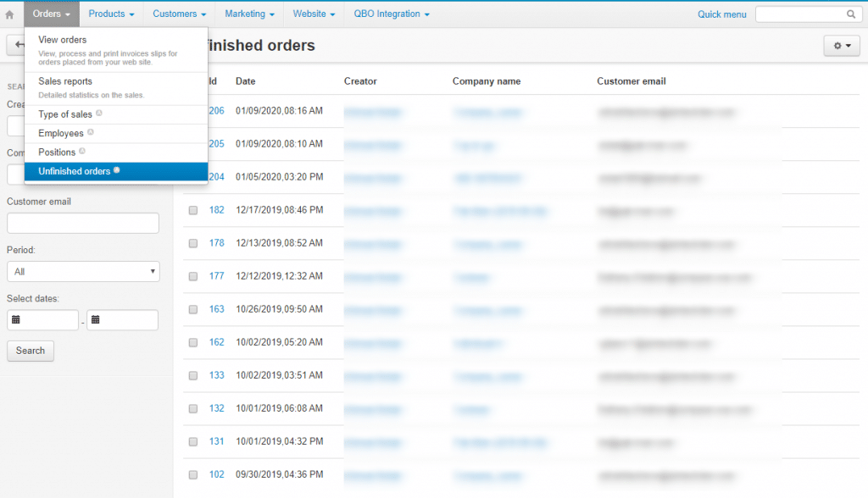
Task: Focus the Customer email input field
Action: (82, 223)
